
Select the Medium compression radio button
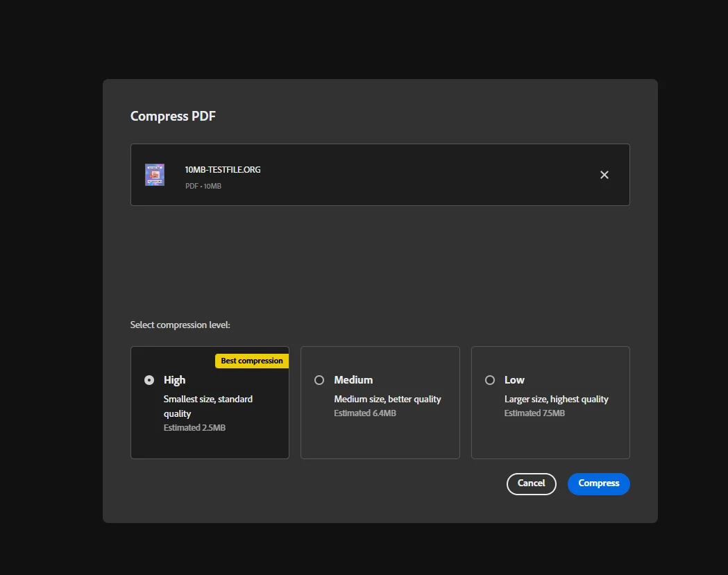[x=319, y=380]
